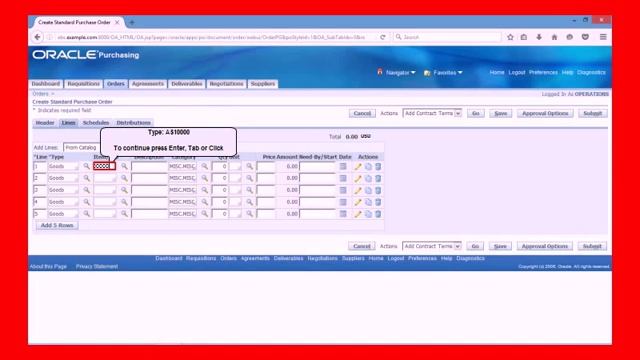
Task: Select the Distributions sub-tab
Action: pyautogui.click(x=133, y=123)
